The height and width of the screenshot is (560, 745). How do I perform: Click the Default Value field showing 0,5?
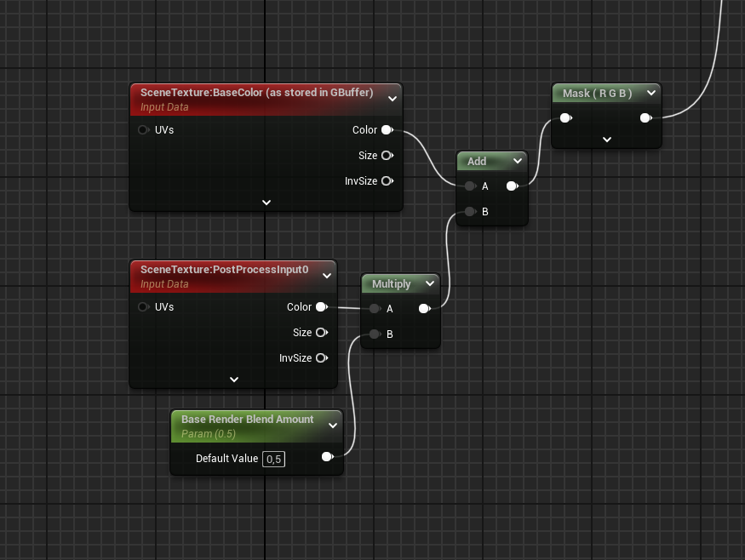tap(273, 459)
